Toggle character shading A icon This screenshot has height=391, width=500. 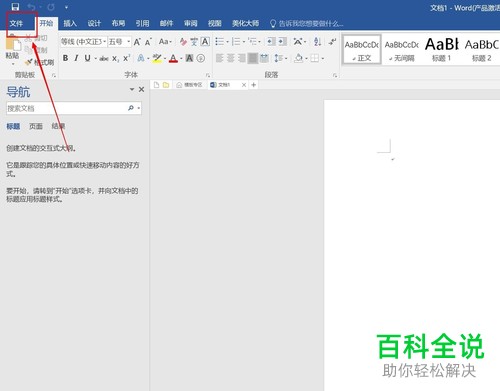[189, 58]
